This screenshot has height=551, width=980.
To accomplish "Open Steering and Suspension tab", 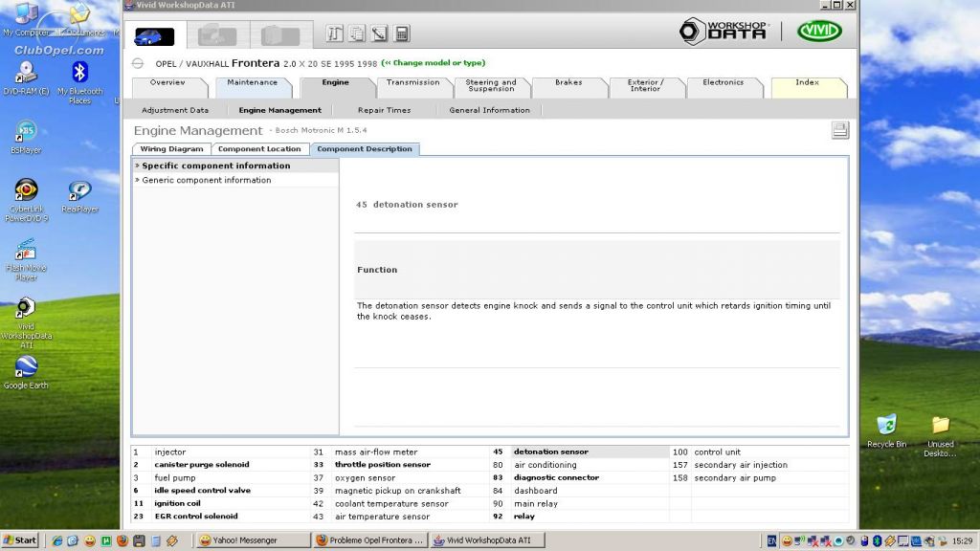I will tap(491, 87).
